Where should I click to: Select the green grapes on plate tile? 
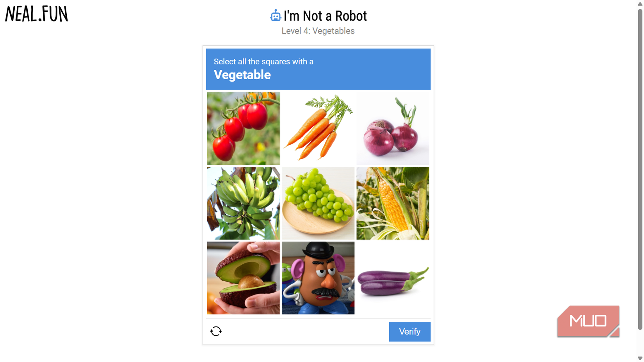click(x=318, y=203)
